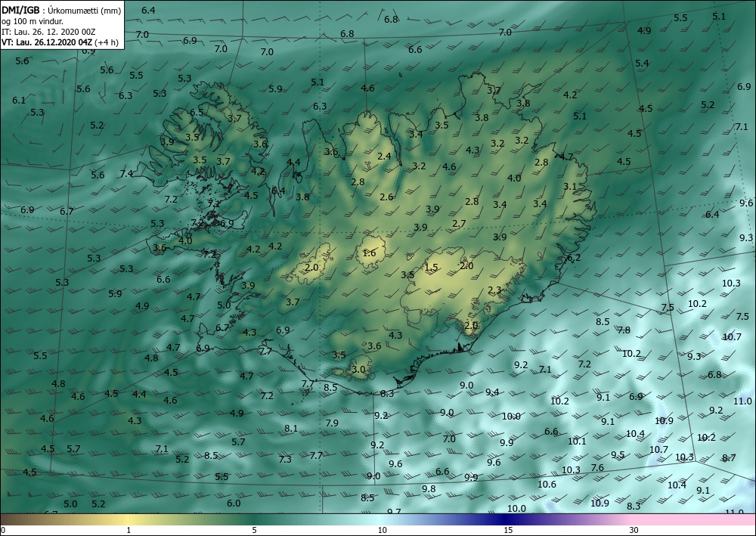Click the 'IT: Lau. 26. 12. 2020 00Z' line
Image resolution: width=756 pixels, height=536 pixels.
tap(48, 31)
